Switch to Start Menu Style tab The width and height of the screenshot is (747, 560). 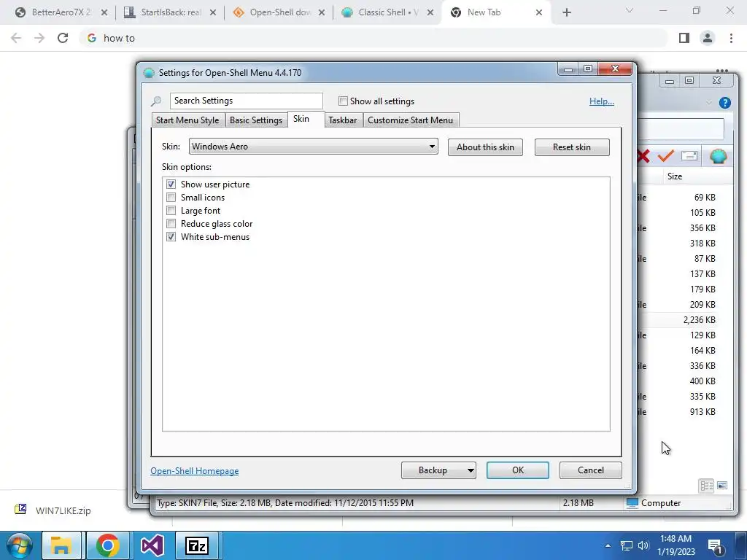coord(187,120)
